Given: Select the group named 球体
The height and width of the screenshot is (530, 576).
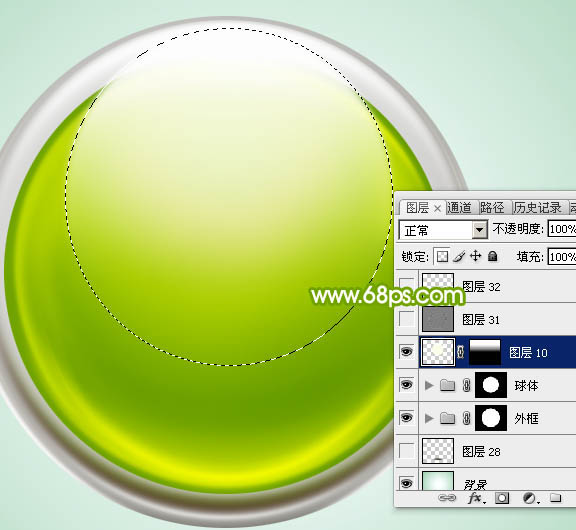Looking at the screenshot, I should coord(526,386).
